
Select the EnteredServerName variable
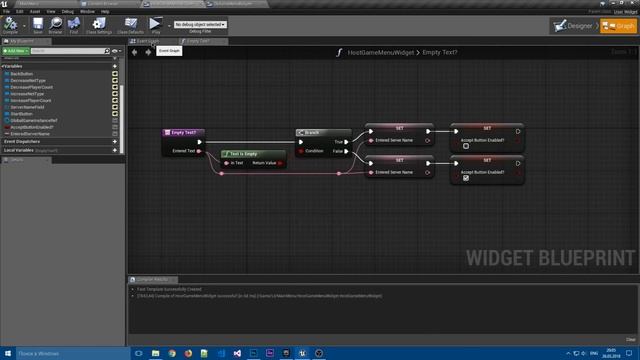point(30,133)
